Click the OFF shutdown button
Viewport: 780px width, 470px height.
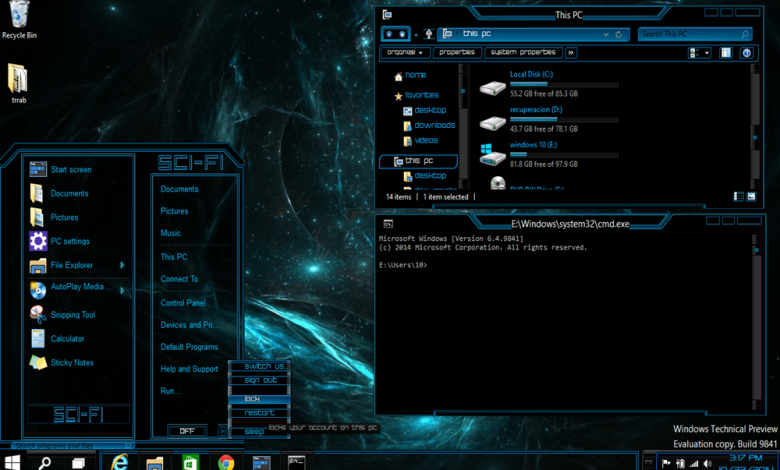[187, 431]
